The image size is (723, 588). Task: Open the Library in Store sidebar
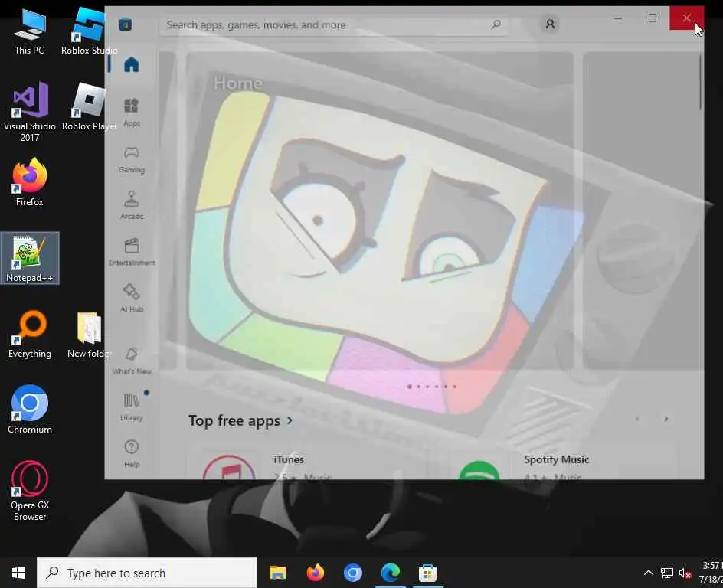132,407
